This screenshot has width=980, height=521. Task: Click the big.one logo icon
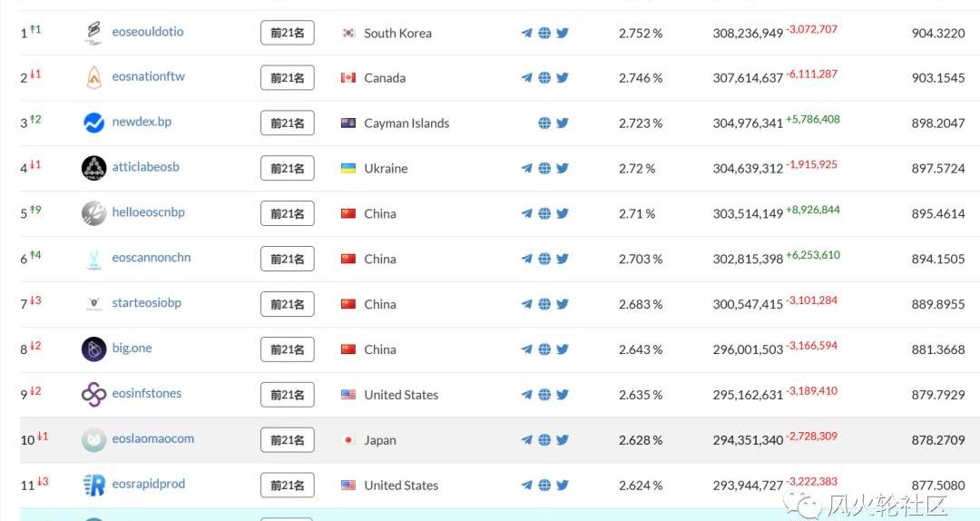(x=93, y=349)
